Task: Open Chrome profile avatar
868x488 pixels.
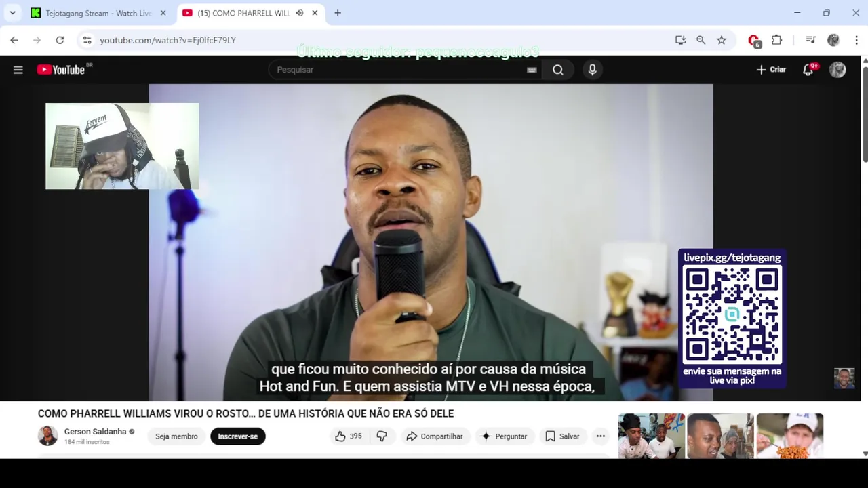Action: pyautogui.click(x=833, y=40)
